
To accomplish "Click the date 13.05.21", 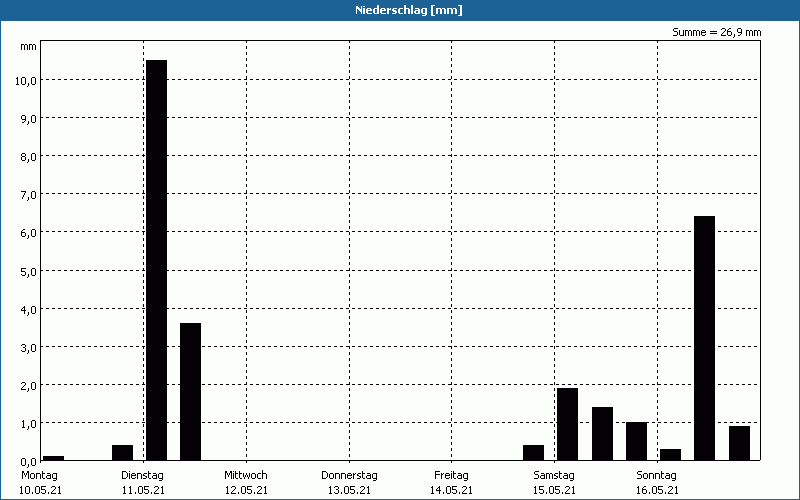I will pyautogui.click(x=349, y=490).
